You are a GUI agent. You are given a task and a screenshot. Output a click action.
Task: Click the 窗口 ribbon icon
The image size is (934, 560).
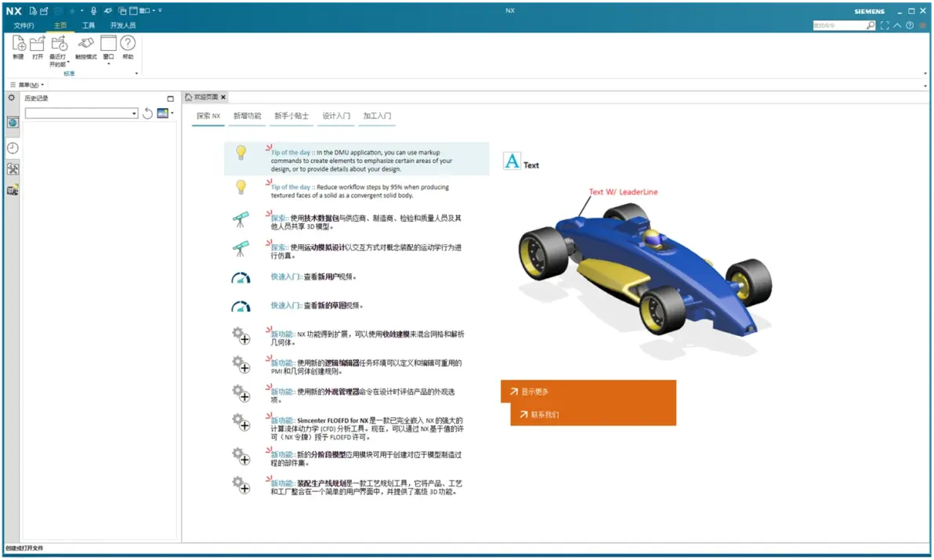(108, 43)
